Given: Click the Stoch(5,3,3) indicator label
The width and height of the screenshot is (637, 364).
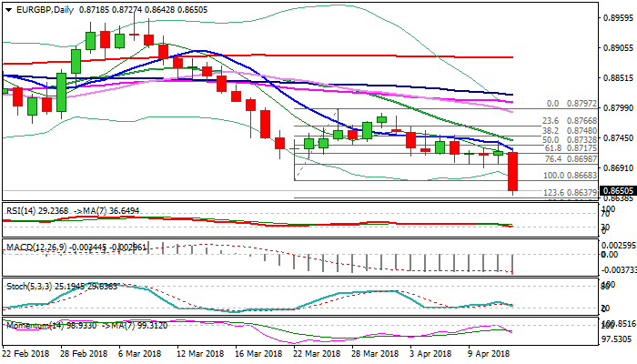Looking at the screenshot, I should pos(27,286).
